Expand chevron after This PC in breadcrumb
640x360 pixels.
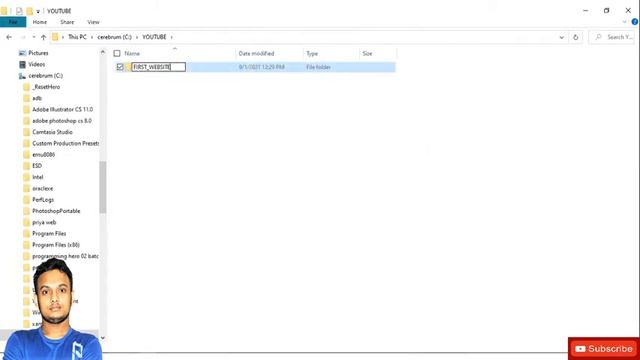tap(92, 37)
